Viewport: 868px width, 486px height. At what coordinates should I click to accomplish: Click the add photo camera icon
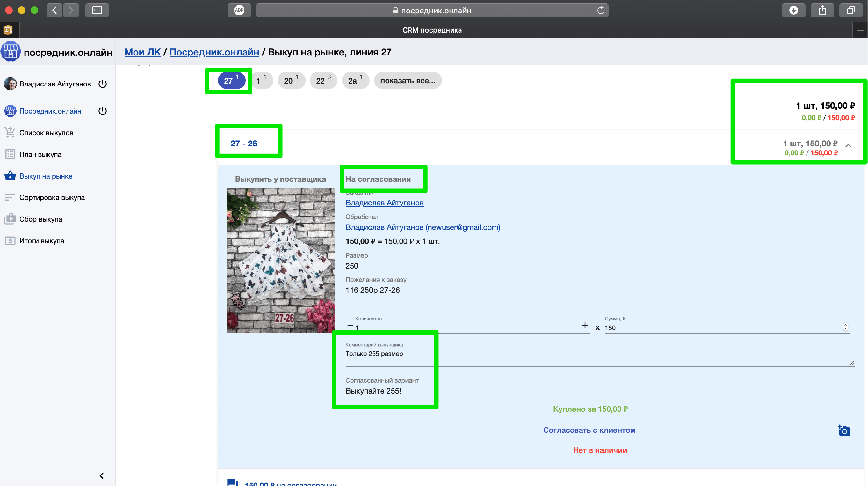pyautogui.click(x=844, y=430)
